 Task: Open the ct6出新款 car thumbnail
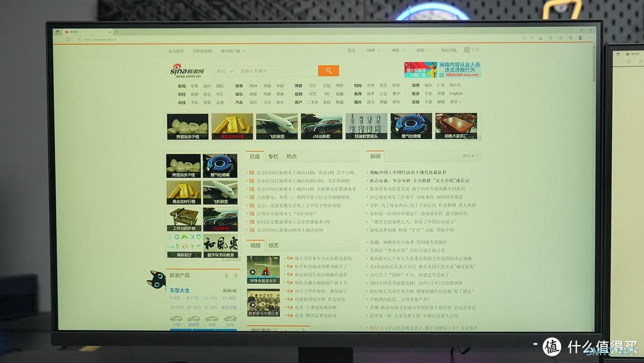[x=321, y=126]
